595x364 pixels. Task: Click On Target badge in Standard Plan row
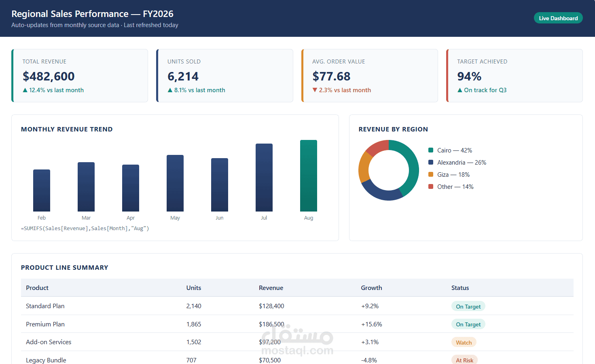point(468,307)
